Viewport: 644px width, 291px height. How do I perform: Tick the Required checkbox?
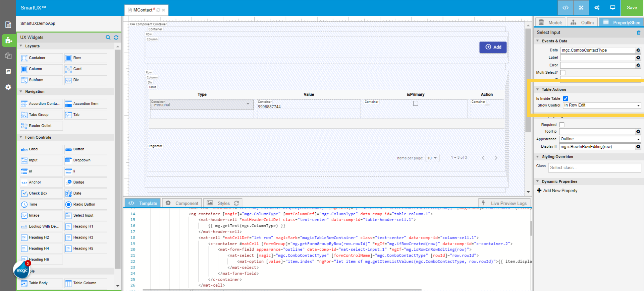click(562, 125)
